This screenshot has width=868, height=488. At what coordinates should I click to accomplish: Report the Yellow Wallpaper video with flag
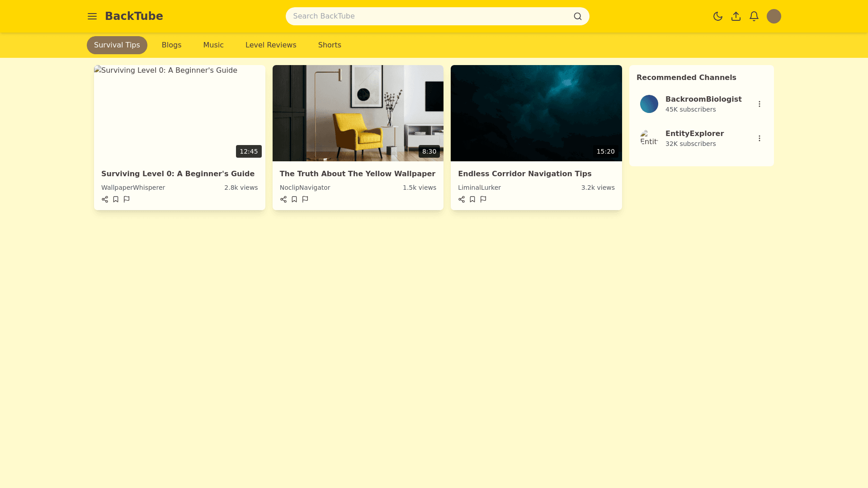click(x=305, y=199)
